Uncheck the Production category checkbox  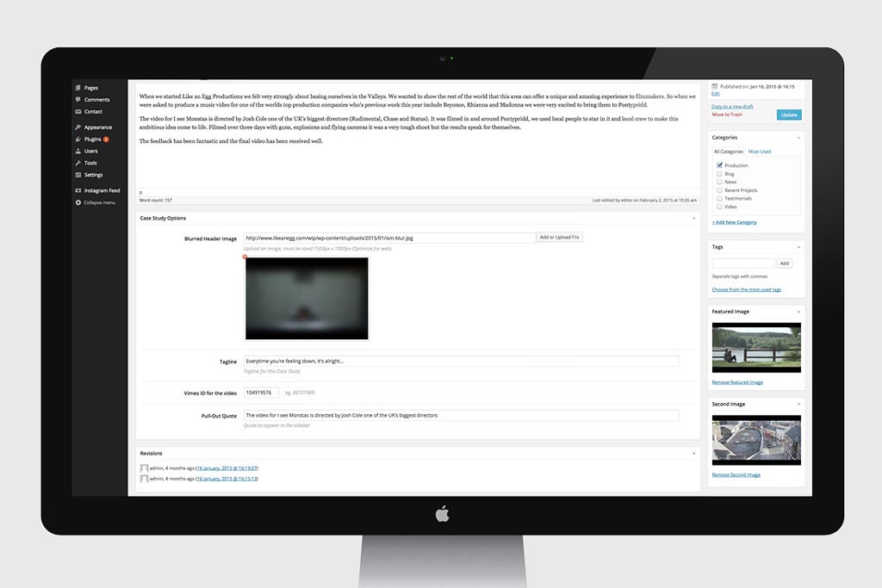[x=719, y=165]
